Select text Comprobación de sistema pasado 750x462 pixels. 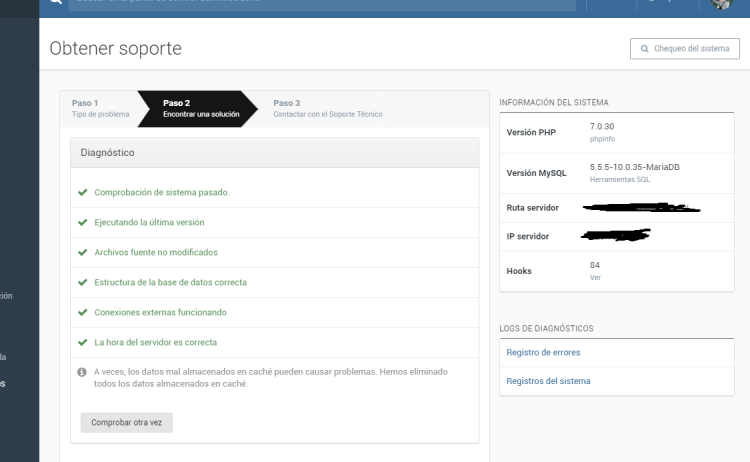pos(162,192)
